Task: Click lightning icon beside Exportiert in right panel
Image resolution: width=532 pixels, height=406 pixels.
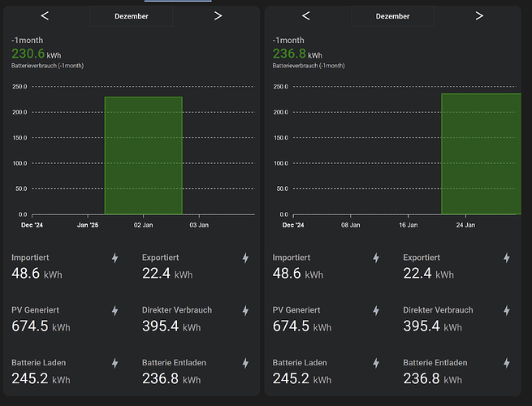Action: tap(507, 258)
